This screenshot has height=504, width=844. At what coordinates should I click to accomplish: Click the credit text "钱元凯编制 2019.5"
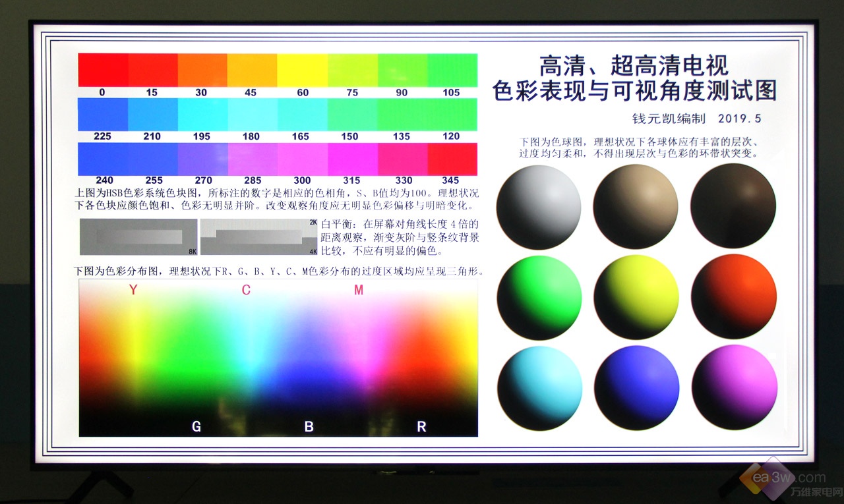(x=696, y=119)
